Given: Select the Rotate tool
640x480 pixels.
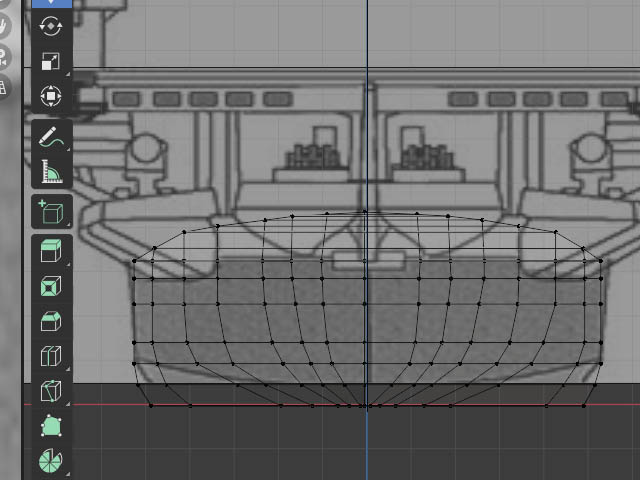Looking at the screenshot, I should tap(51, 27).
